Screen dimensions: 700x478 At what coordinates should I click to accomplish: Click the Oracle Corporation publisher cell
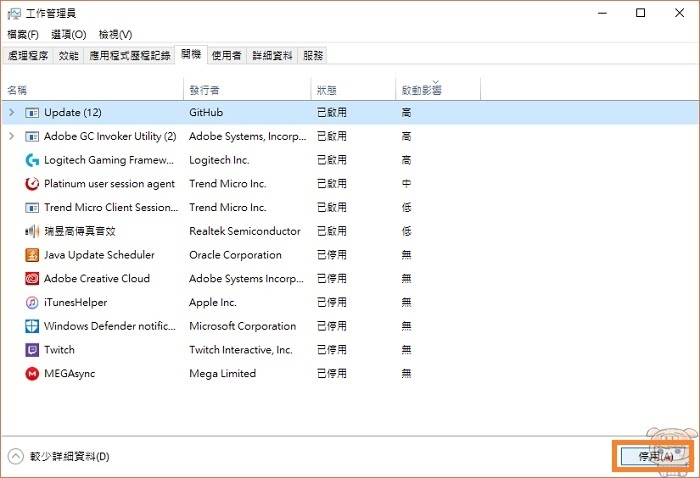tap(235, 255)
